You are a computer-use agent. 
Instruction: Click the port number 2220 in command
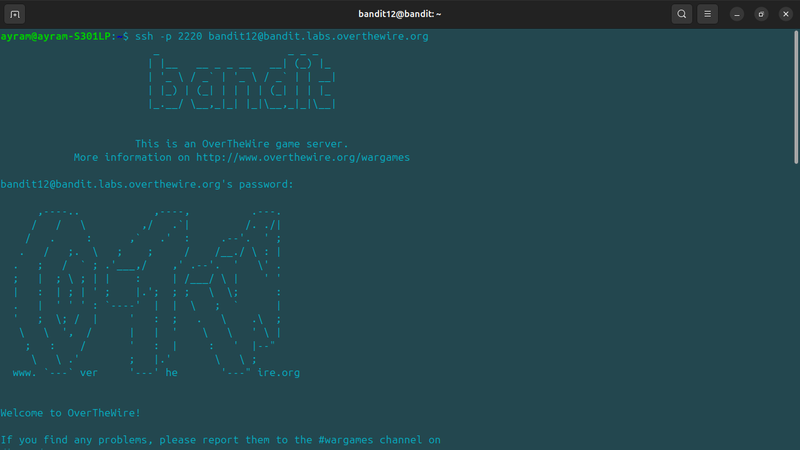pos(191,36)
